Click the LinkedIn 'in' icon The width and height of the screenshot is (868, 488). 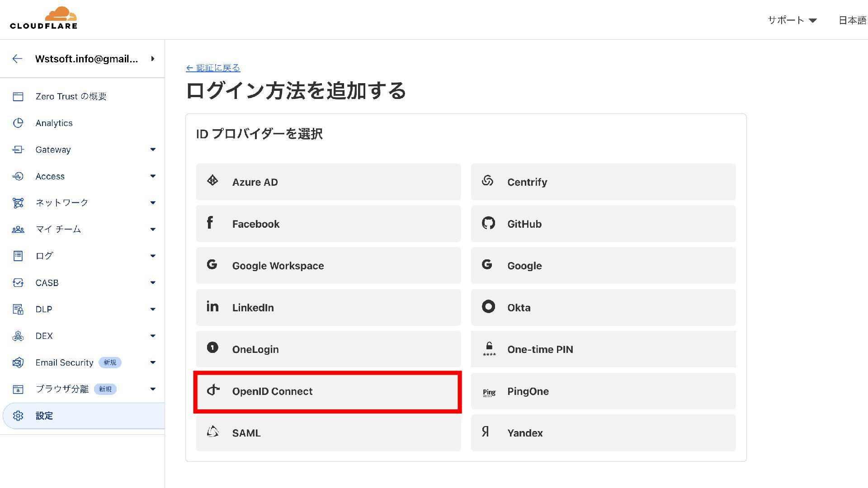click(212, 307)
